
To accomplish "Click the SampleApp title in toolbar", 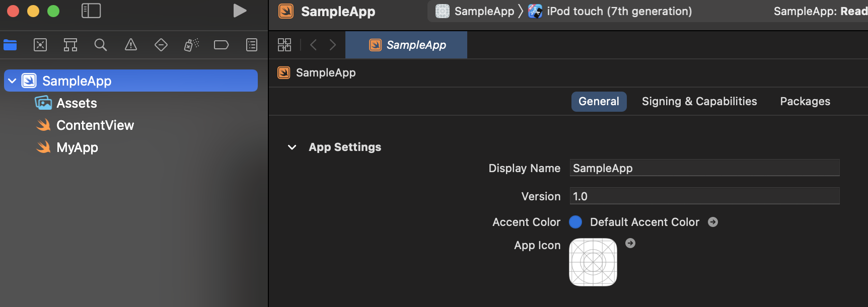I will (x=338, y=11).
